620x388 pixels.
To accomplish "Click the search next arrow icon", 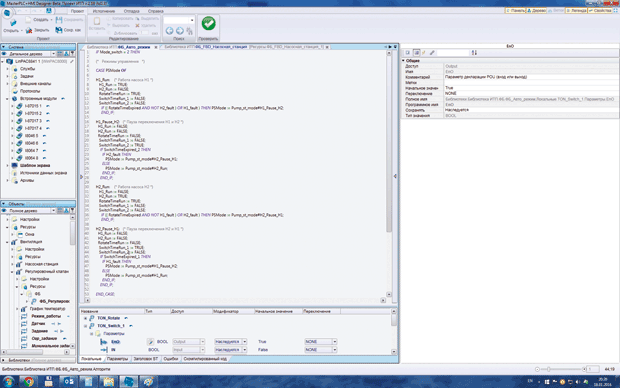I will (180, 30).
